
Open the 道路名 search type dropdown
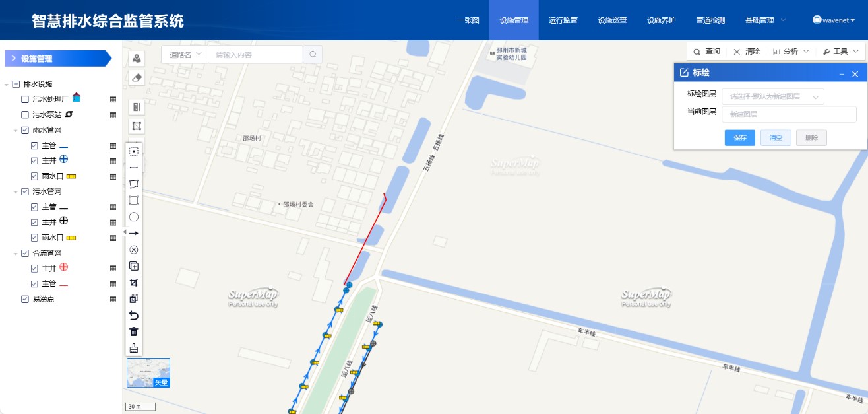click(184, 55)
